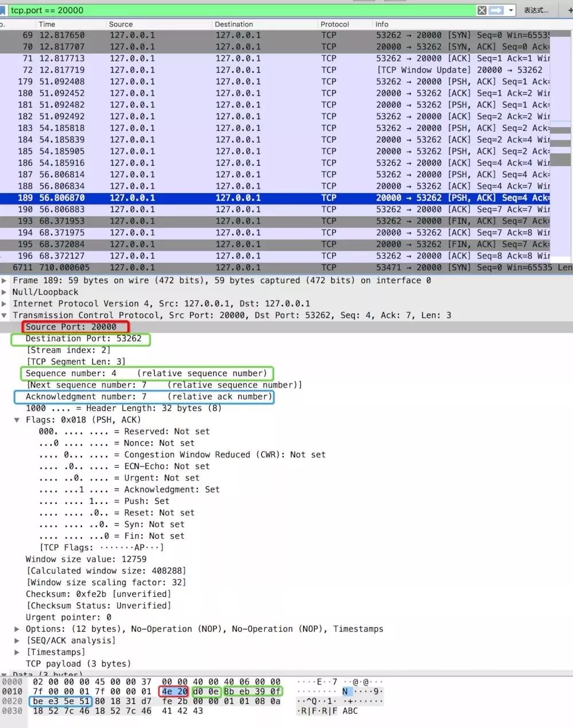Select packet 183 at time 54.185818
This screenshot has width=573, height=728.
pyautogui.click(x=275, y=128)
